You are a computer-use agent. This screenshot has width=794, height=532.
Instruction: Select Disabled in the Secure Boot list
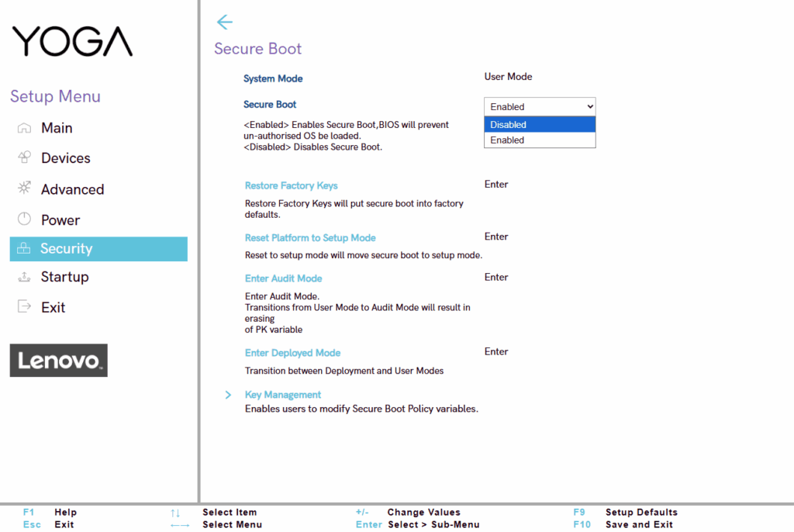539,125
